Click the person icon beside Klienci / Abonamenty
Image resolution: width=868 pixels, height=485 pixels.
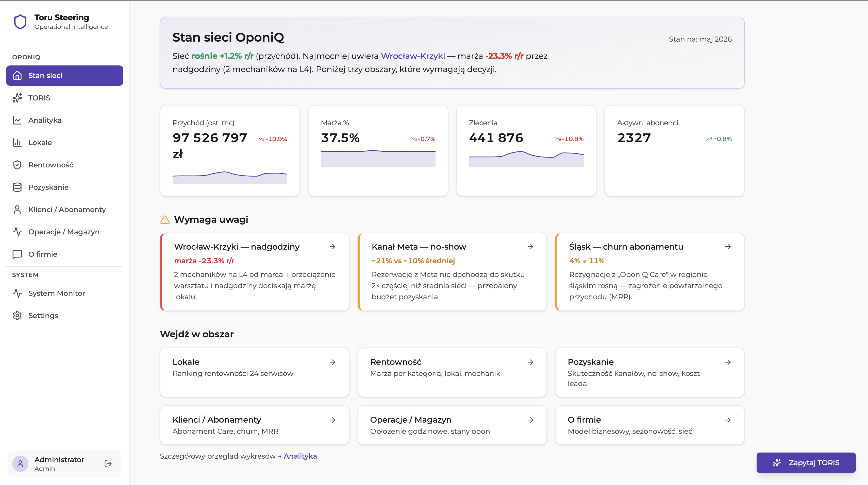click(x=17, y=210)
